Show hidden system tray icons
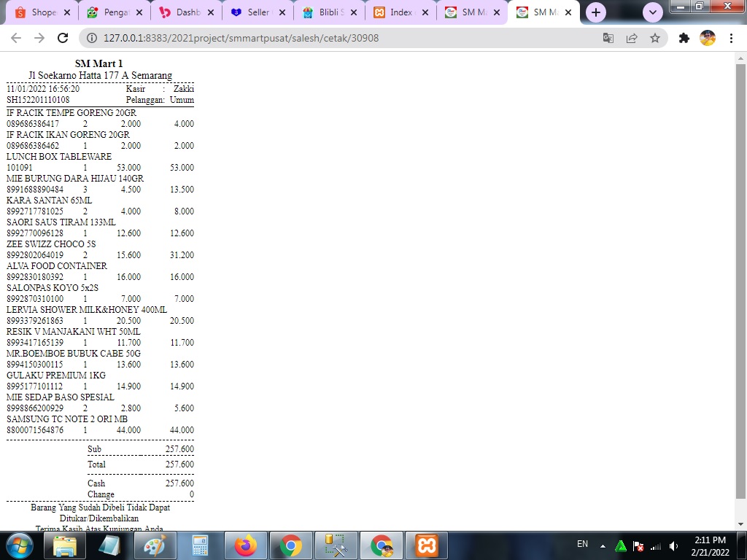747x560 pixels. point(603,545)
